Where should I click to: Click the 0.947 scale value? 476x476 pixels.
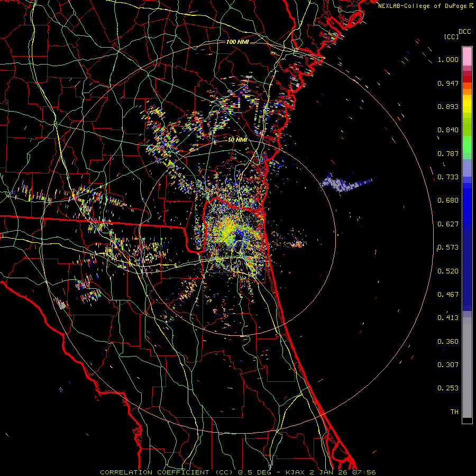click(x=448, y=83)
